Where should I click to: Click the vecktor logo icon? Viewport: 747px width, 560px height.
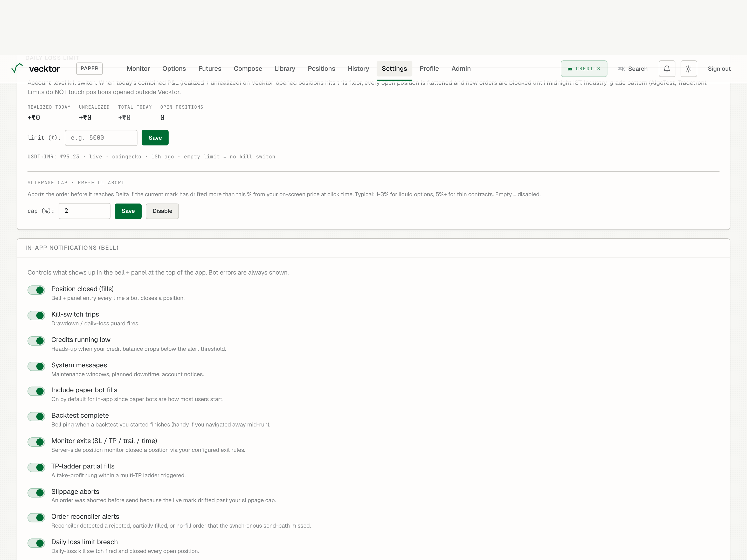[x=17, y=68]
